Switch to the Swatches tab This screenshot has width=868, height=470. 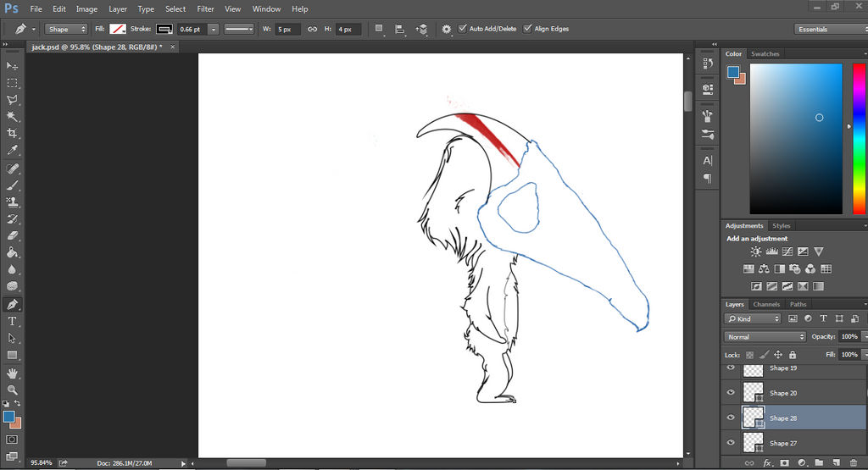point(765,53)
